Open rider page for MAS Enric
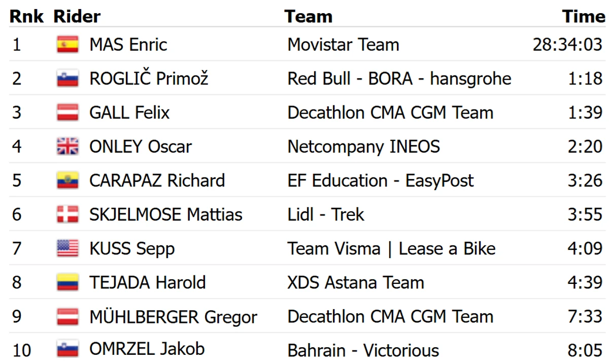609x364 pixels. tap(128, 45)
